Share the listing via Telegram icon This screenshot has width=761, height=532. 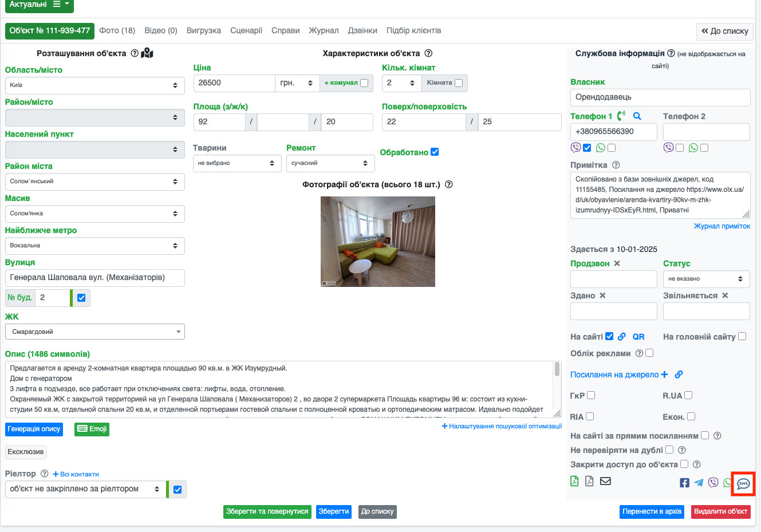pyautogui.click(x=699, y=483)
